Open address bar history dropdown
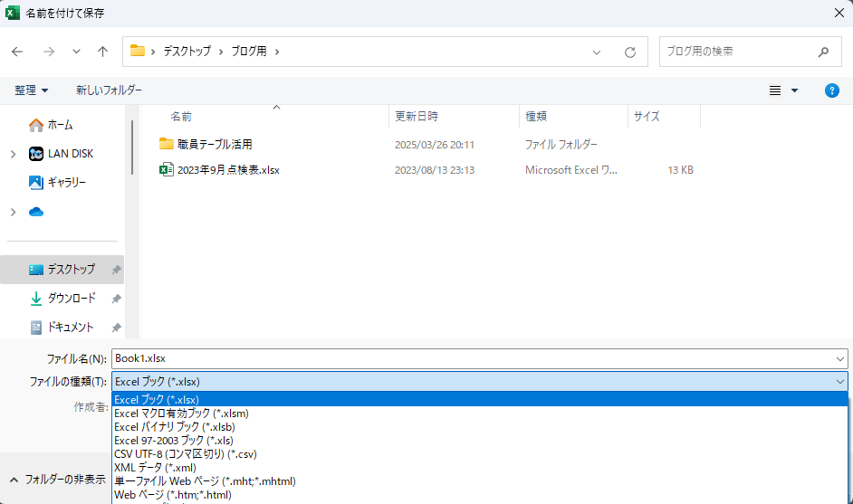853x504 pixels. (597, 52)
